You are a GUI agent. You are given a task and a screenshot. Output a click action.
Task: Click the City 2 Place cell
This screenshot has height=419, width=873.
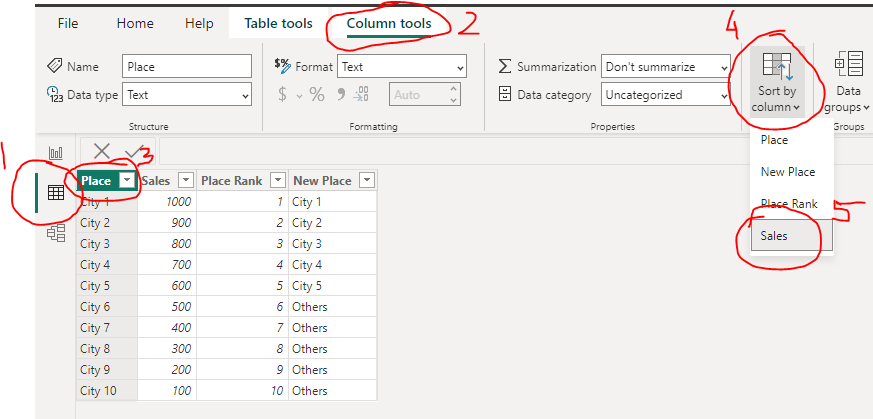tap(107, 223)
